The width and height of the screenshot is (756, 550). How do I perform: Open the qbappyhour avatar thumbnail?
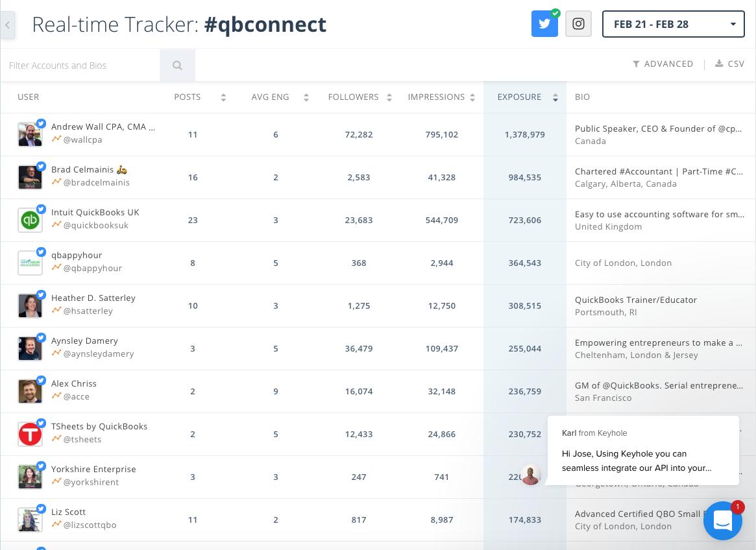pos(30,263)
